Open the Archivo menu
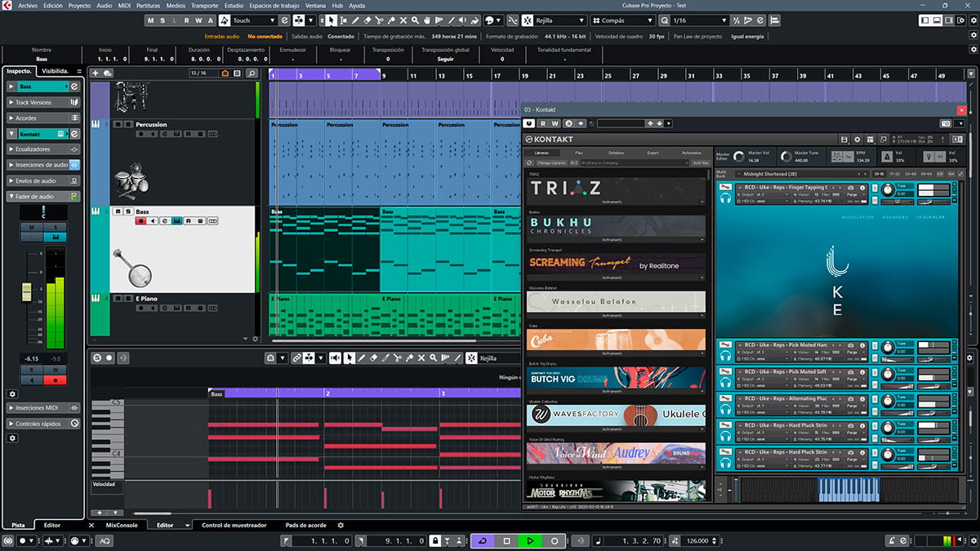Screen dimensions: 980x551 coord(27,5)
